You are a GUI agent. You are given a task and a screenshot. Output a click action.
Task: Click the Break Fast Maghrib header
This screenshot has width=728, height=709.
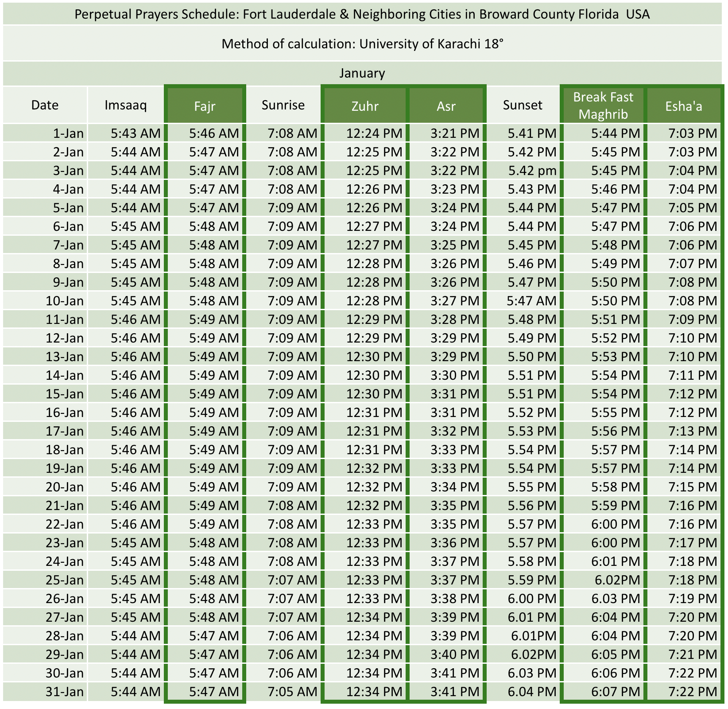point(604,105)
